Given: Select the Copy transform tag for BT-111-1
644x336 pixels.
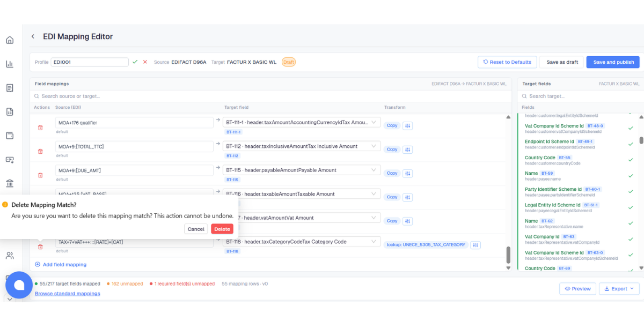Looking at the screenshot, I should click(x=392, y=125).
